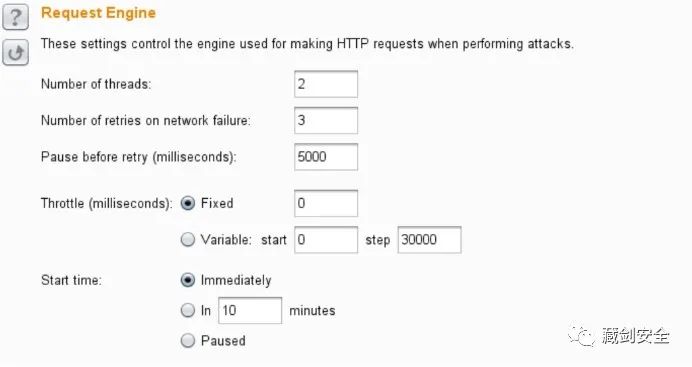Click the Request Engine heading
The width and height of the screenshot is (692, 367).
pyautogui.click(x=98, y=13)
